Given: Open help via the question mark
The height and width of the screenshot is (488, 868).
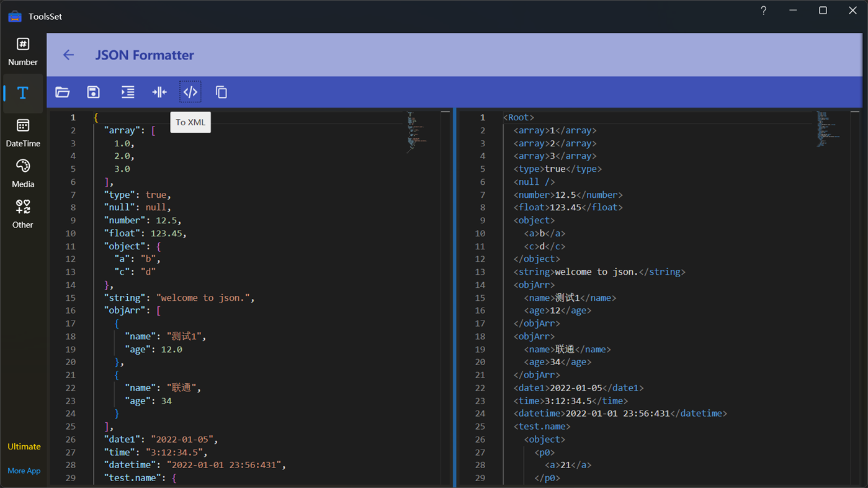Looking at the screenshot, I should [x=764, y=11].
